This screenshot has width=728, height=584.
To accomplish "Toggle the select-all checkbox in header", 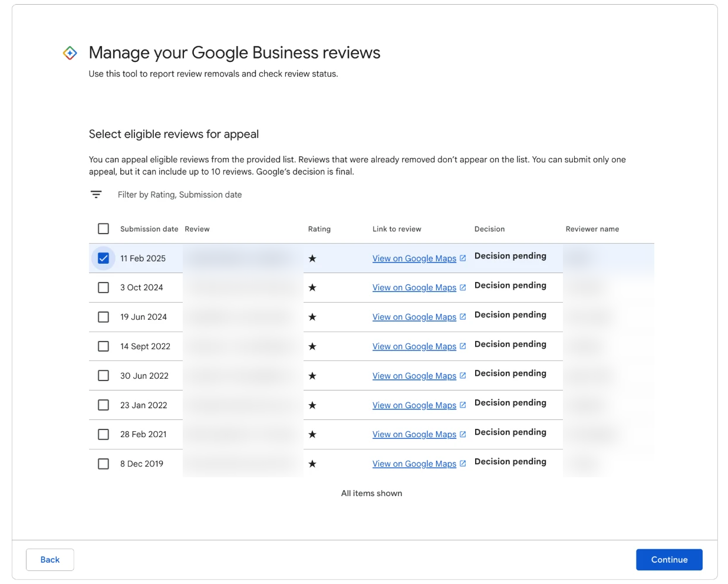I will point(103,229).
